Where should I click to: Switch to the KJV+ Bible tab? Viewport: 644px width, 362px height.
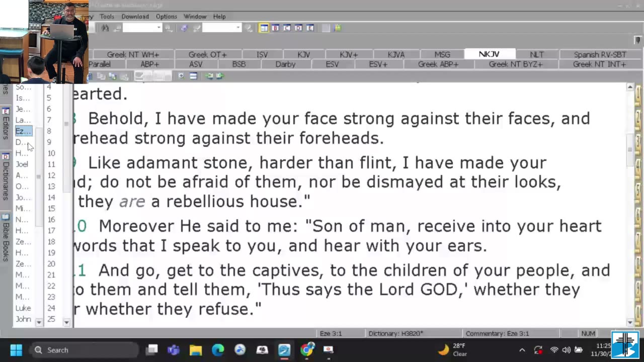(x=349, y=54)
